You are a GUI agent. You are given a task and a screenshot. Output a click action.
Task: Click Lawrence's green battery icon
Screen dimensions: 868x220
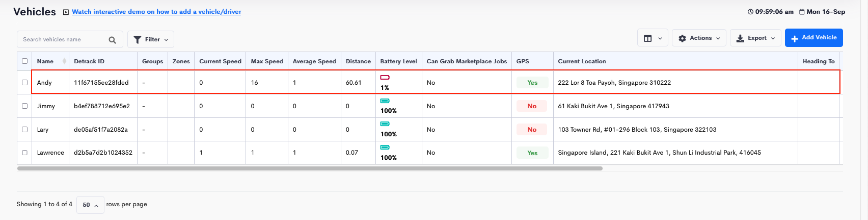(385, 147)
